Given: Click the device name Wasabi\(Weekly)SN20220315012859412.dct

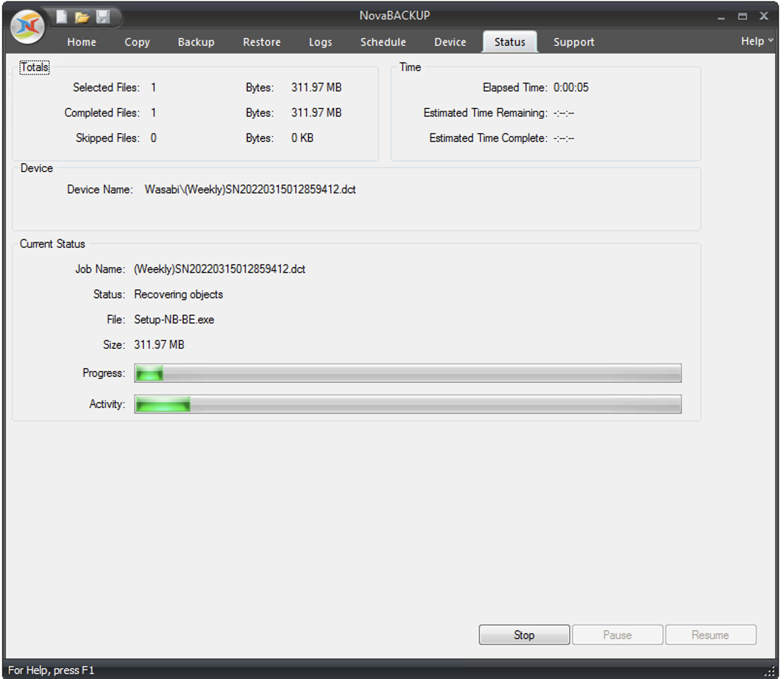Looking at the screenshot, I should [250, 189].
